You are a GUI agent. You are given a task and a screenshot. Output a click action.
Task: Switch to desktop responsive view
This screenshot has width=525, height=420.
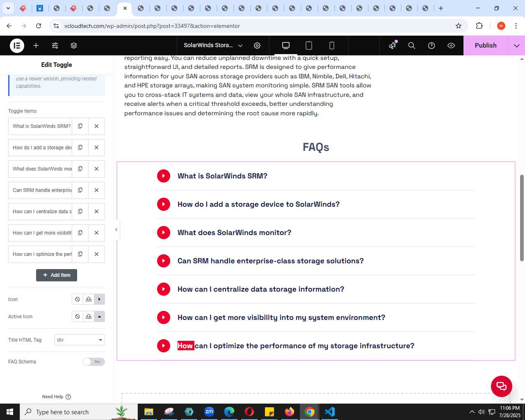286,46
